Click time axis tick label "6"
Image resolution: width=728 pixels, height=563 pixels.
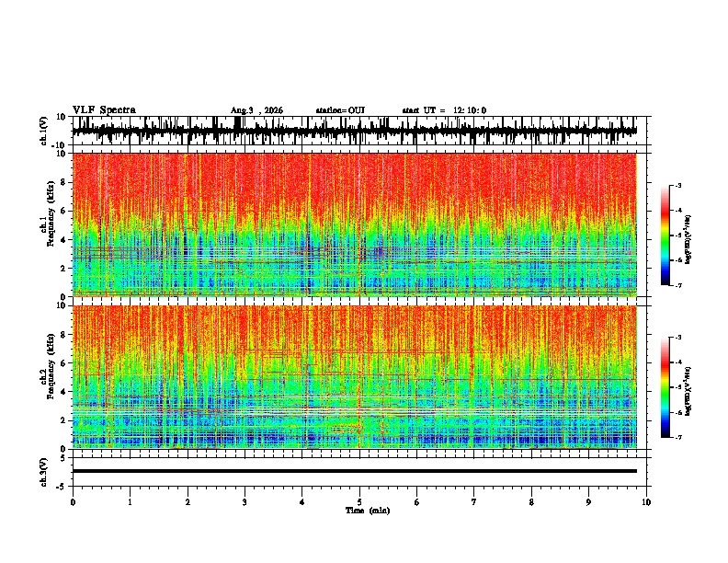417,502
